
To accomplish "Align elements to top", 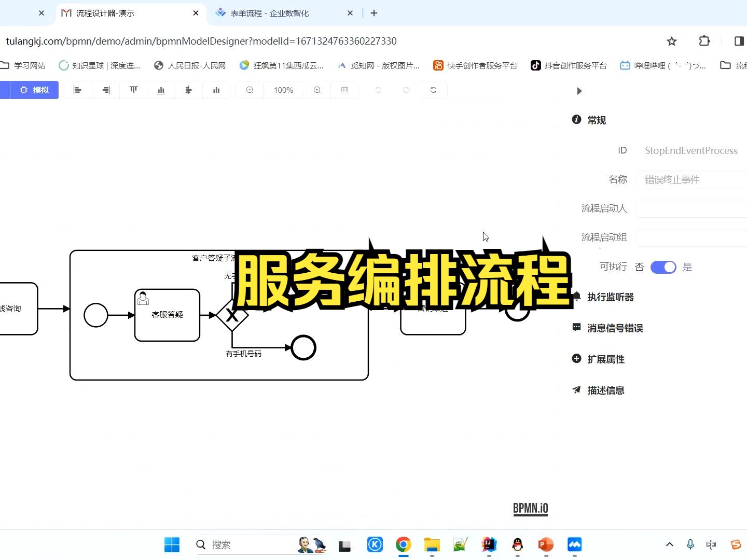I will coord(133,90).
